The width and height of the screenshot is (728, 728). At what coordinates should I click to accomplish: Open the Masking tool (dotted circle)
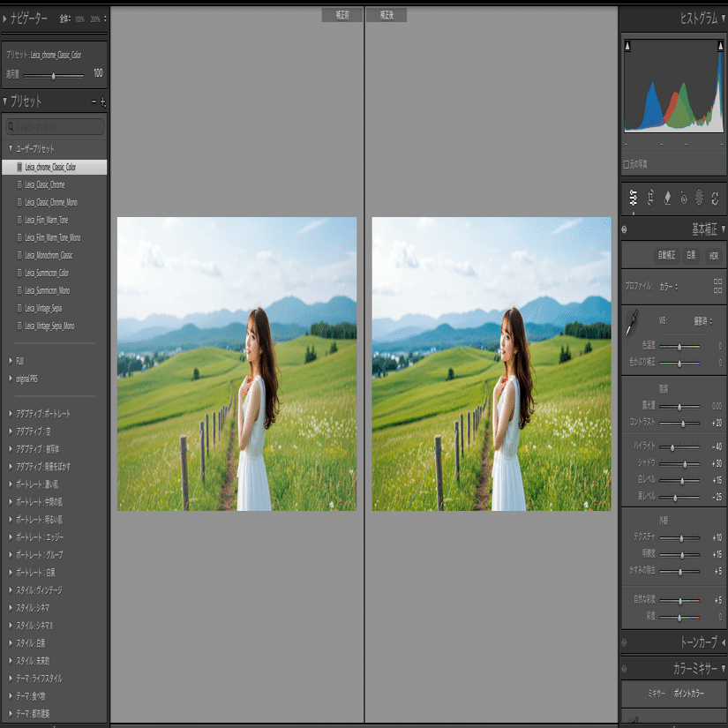point(699,198)
